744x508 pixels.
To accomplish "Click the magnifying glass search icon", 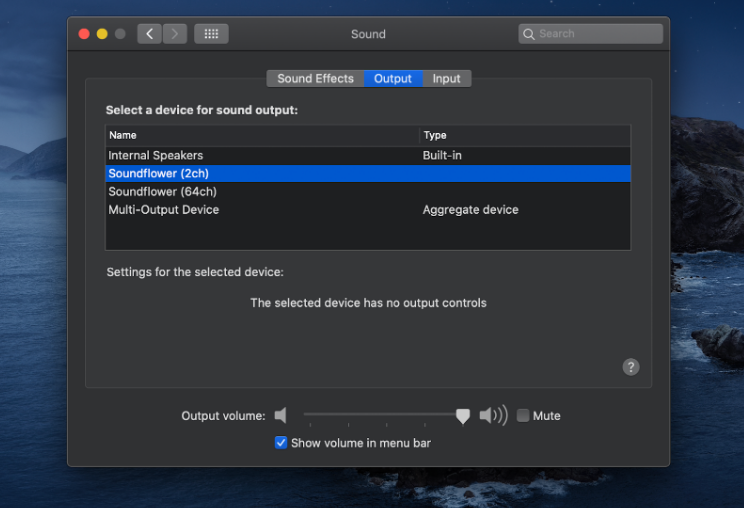I will click(528, 34).
